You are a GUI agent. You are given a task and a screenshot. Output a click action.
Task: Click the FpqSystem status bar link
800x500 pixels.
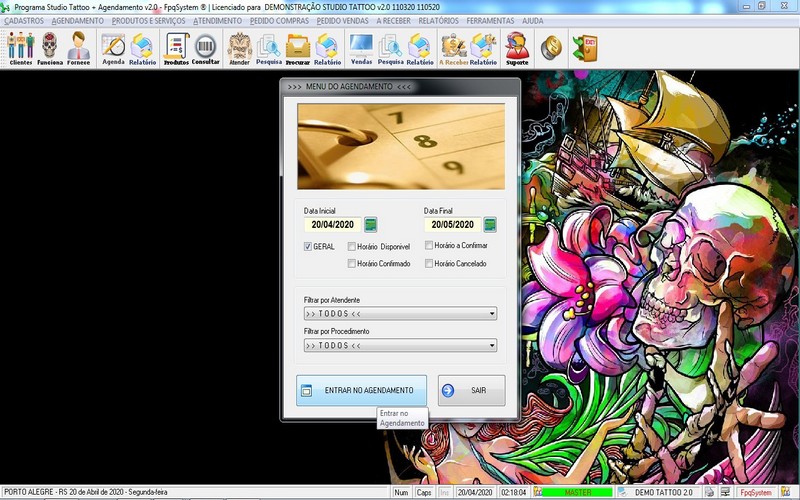pyautogui.click(x=756, y=492)
